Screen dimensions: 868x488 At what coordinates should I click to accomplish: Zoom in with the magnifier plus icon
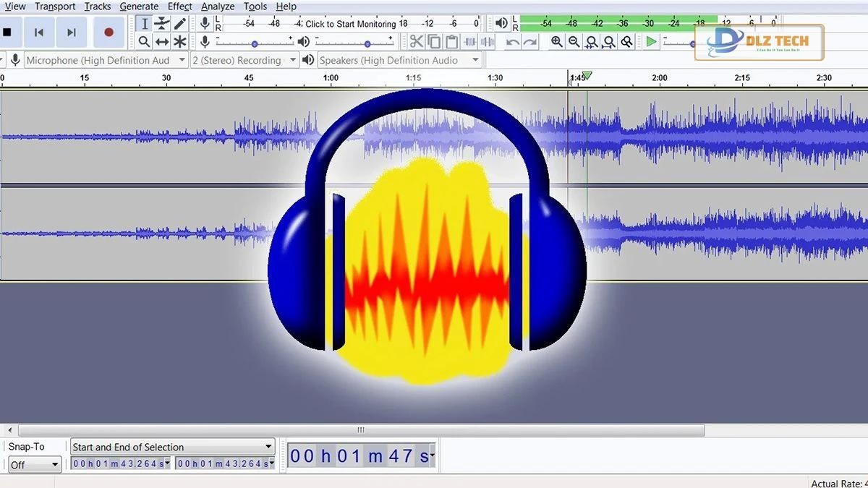pos(556,42)
